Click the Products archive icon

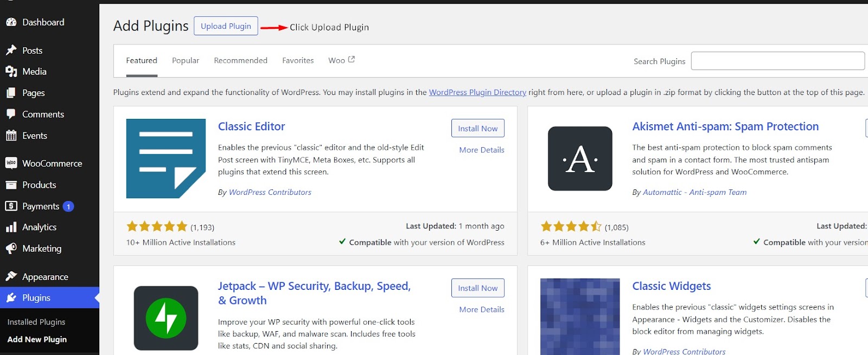(11, 185)
